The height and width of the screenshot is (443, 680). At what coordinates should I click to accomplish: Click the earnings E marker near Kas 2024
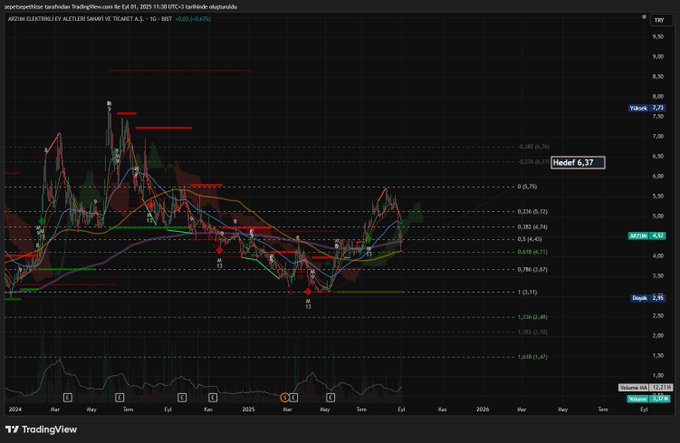(x=213, y=397)
